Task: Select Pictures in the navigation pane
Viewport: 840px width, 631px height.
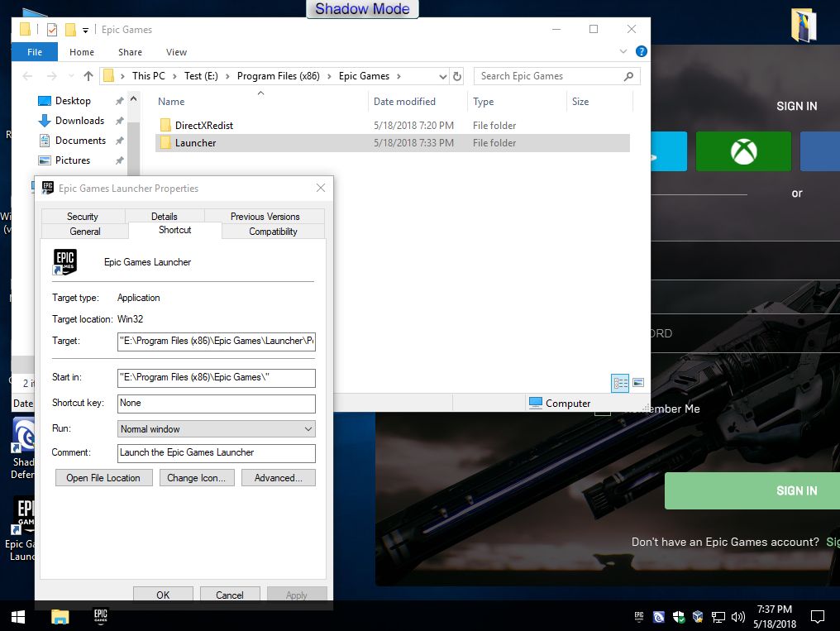Action: pyautogui.click(x=72, y=160)
